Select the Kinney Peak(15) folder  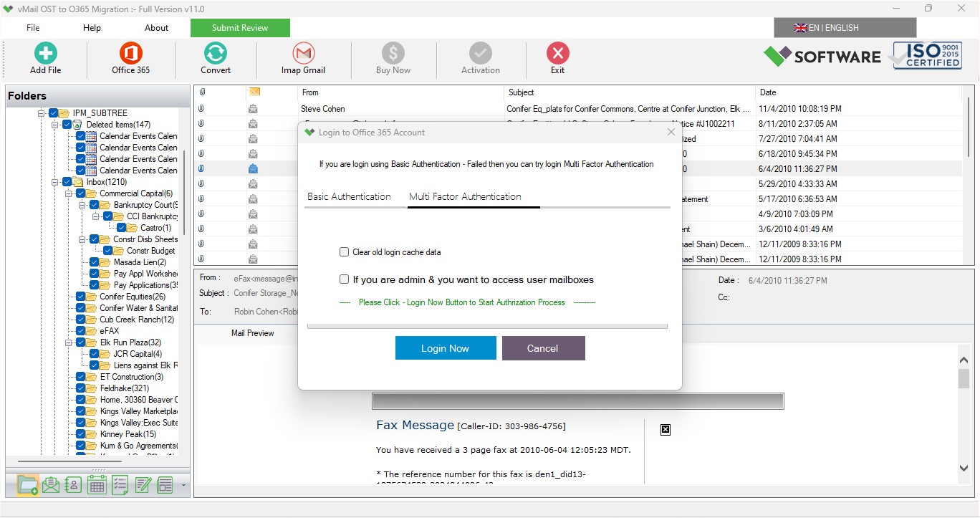coord(128,434)
